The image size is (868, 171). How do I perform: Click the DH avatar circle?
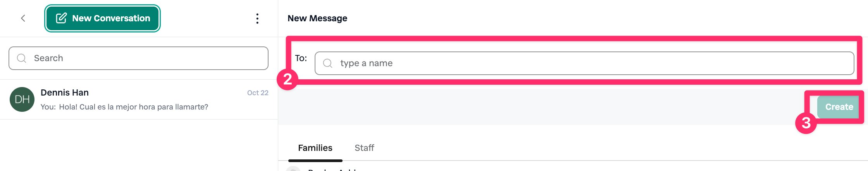tap(22, 99)
